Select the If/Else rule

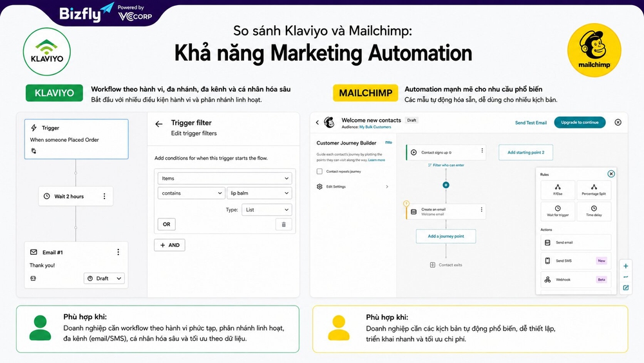pyautogui.click(x=558, y=190)
